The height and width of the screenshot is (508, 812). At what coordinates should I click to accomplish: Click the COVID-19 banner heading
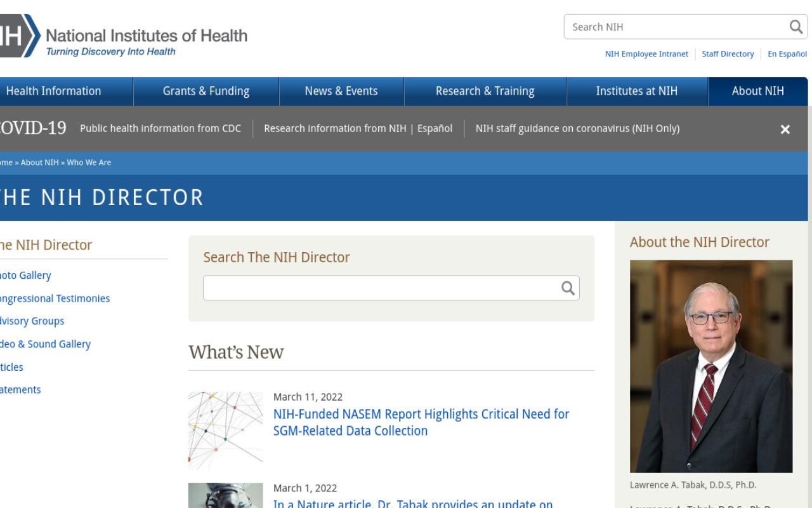point(33,128)
